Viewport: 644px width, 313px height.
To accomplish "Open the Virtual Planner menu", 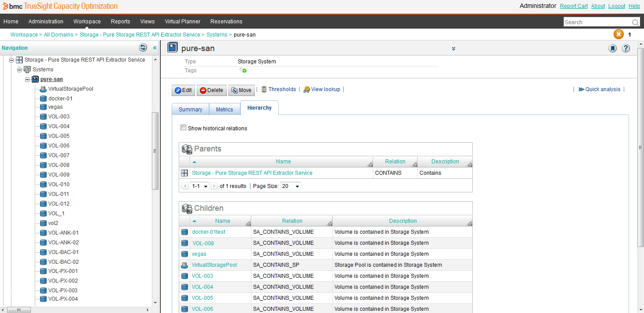I will point(183,22).
